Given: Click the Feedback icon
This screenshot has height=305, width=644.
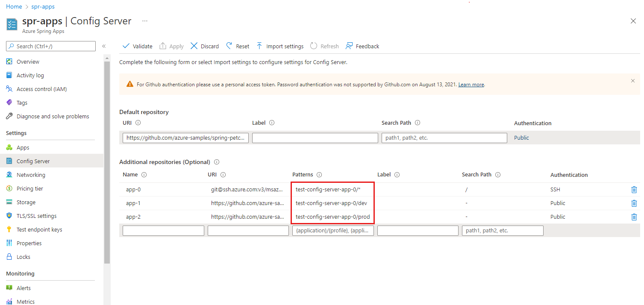Looking at the screenshot, I should point(349,46).
